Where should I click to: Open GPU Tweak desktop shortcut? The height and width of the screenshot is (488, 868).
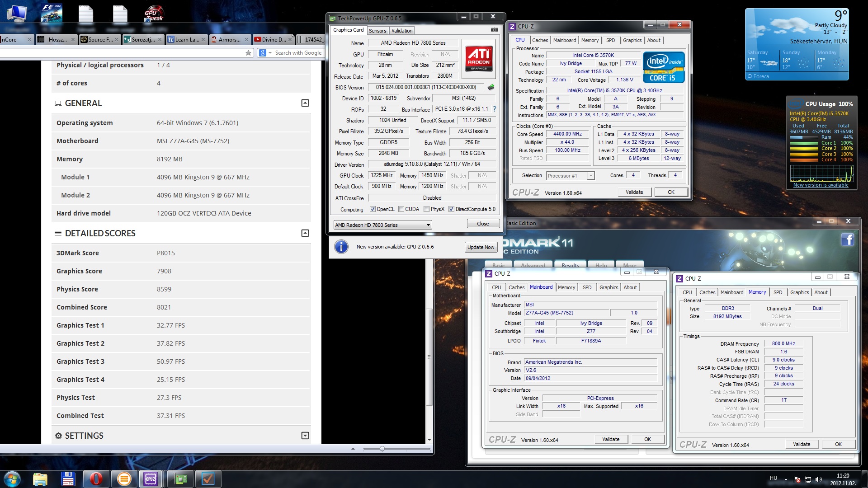pos(154,14)
